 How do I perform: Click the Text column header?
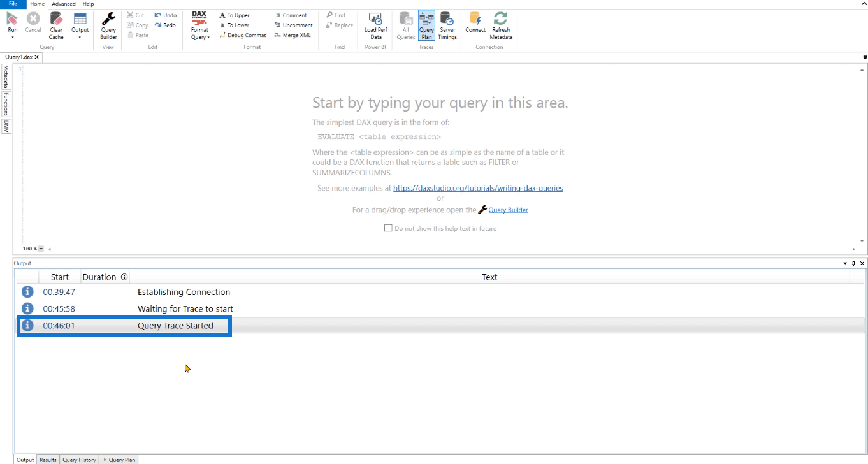pyautogui.click(x=489, y=277)
